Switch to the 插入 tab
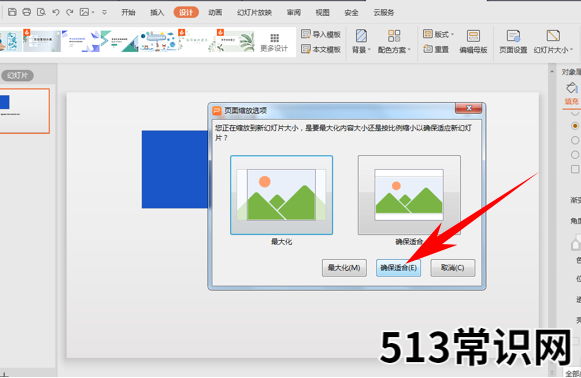The image size is (581, 378). pyautogui.click(x=157, y=13)
